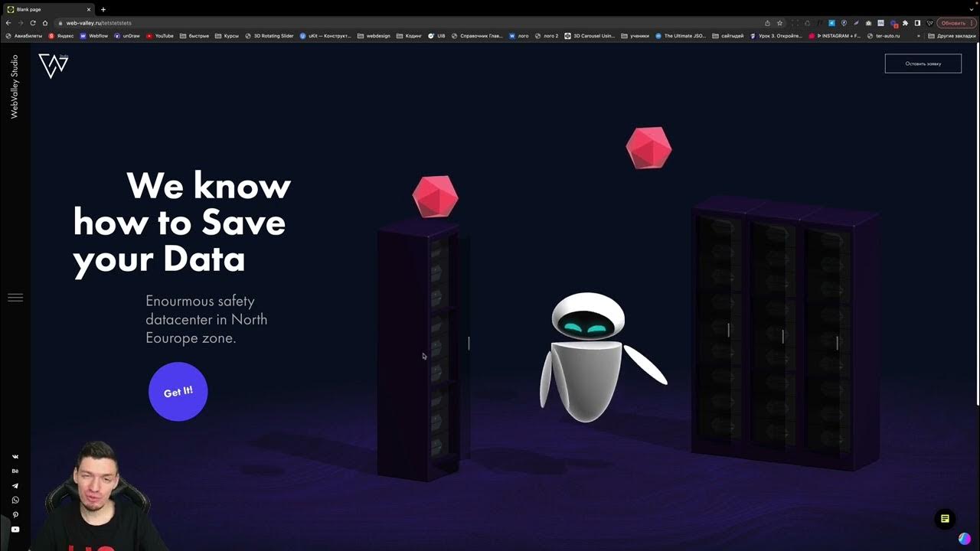The width and height of the screenshot is (980, 551).
Task: Open a new tab with plus button
Action: 103,9
